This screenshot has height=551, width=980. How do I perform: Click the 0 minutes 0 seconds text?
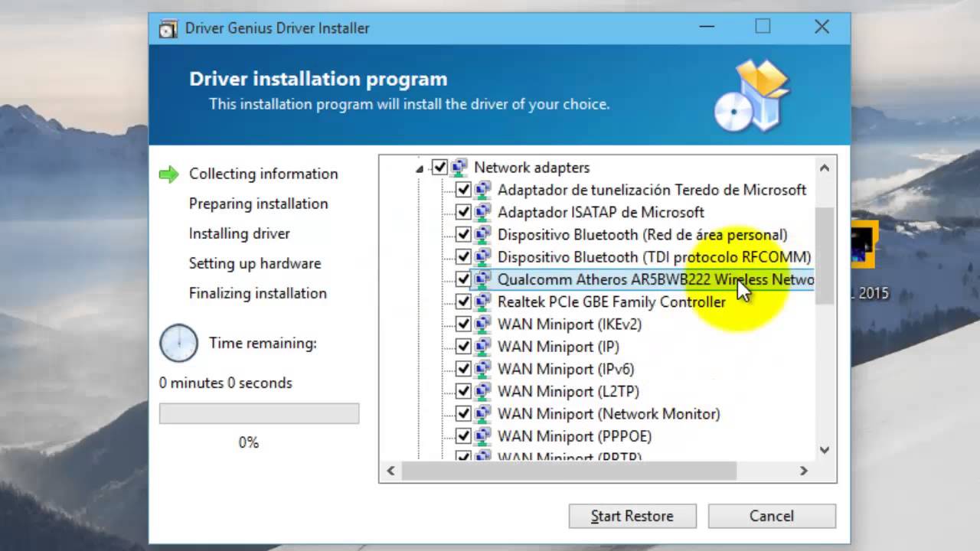point(226,383)
